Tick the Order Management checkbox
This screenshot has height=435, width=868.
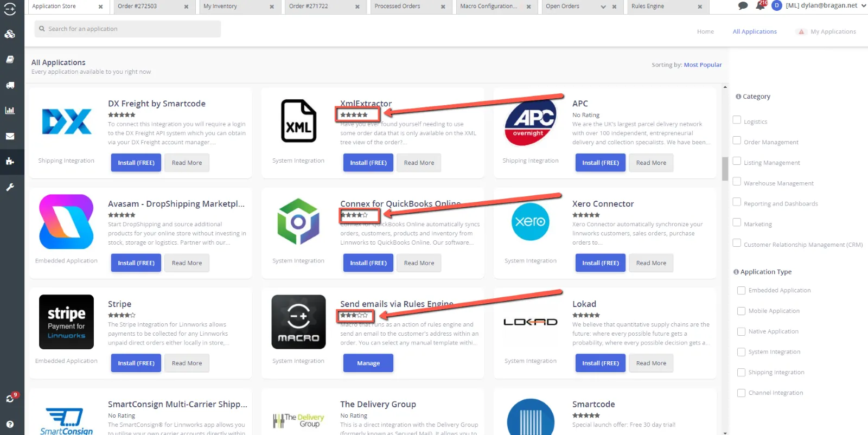click(x=737, y=140)
